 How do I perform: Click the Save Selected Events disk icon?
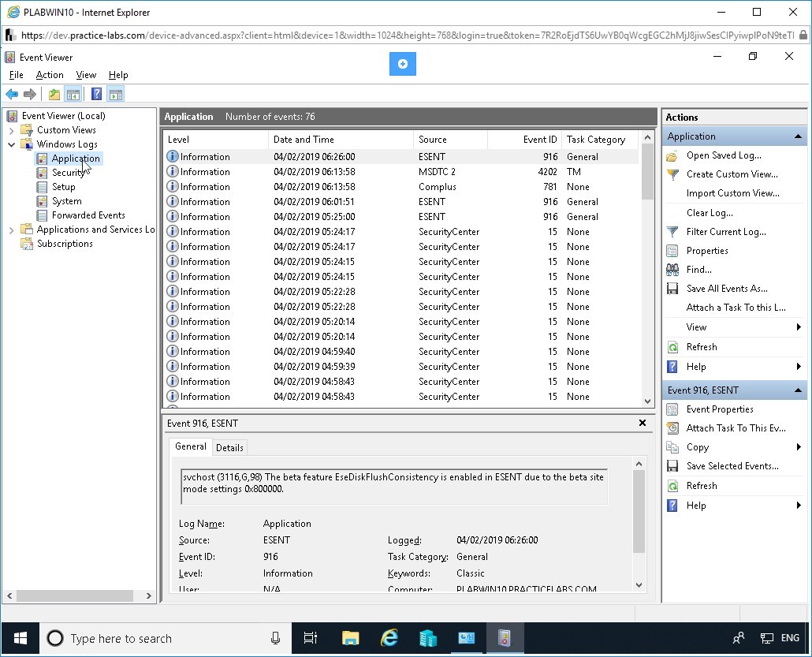click(672, 466)
